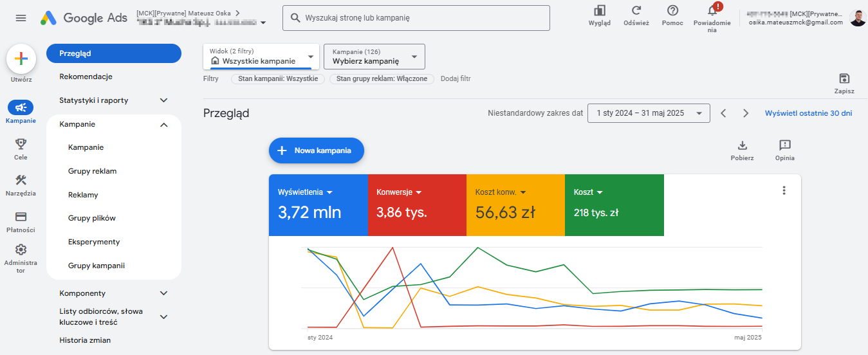This screenshot has height=355, width=868.
Task: Open Narzędzia tools icon
Action: [x=21, y=180]
